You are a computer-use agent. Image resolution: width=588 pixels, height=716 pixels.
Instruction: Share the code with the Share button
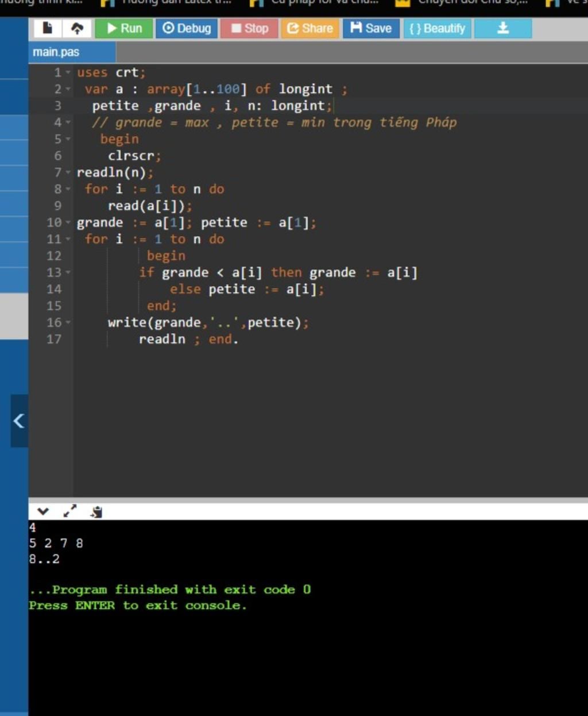pos(310,28)
